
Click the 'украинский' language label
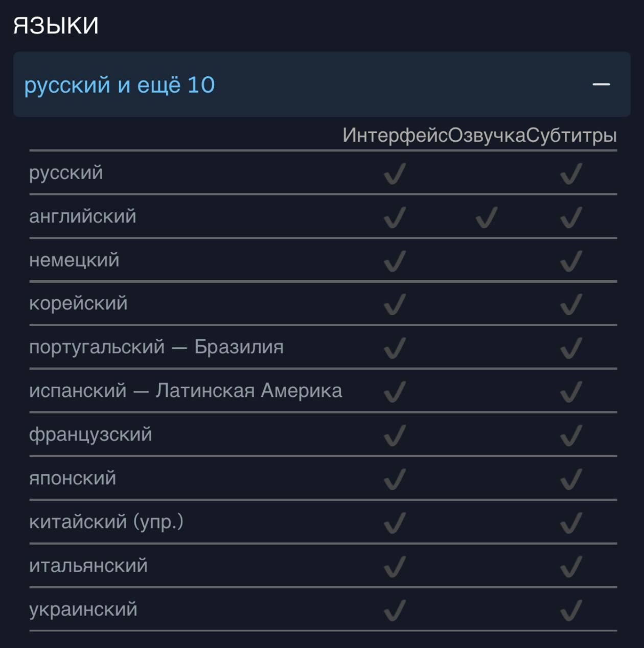(83, 609)
